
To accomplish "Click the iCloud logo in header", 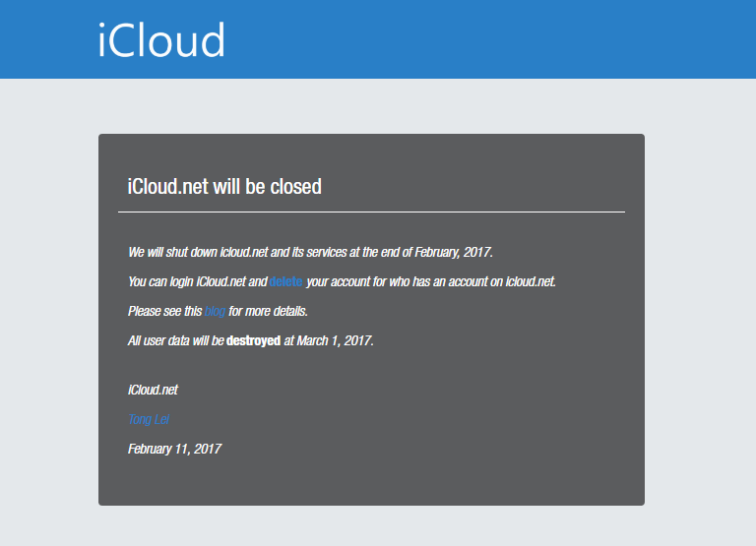I will click(x=161, y=41).
